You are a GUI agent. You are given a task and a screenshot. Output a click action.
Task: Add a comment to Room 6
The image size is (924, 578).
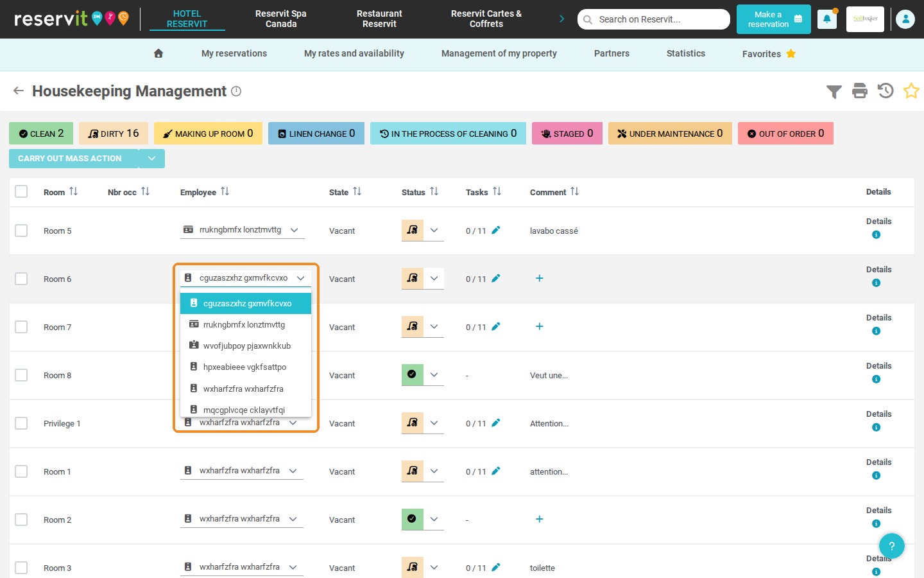click(x=540, y=278)
